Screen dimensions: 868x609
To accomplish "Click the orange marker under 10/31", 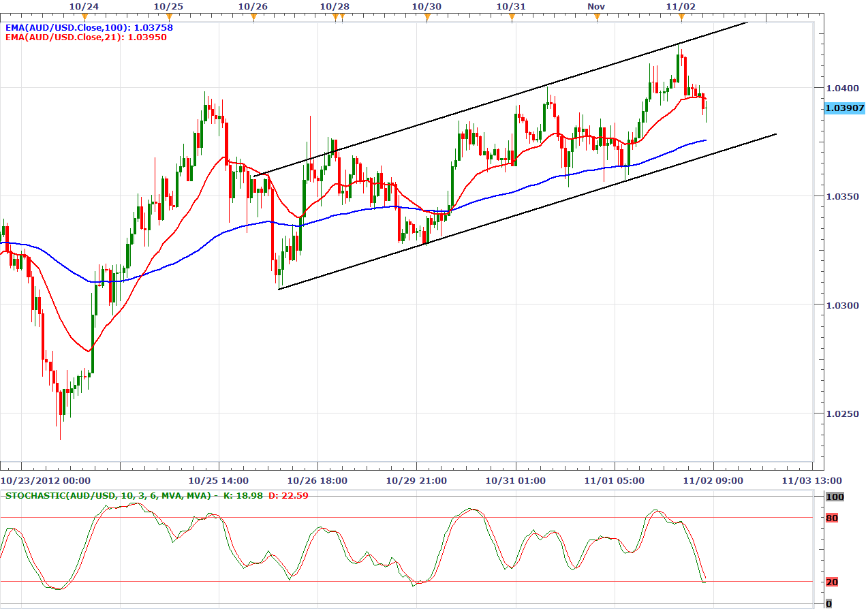I will 512,17.
